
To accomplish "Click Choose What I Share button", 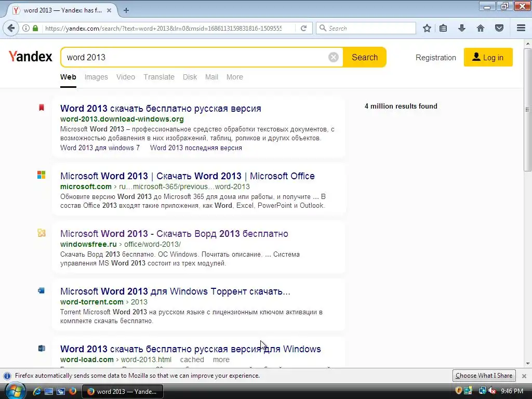I will click(484, 376).
